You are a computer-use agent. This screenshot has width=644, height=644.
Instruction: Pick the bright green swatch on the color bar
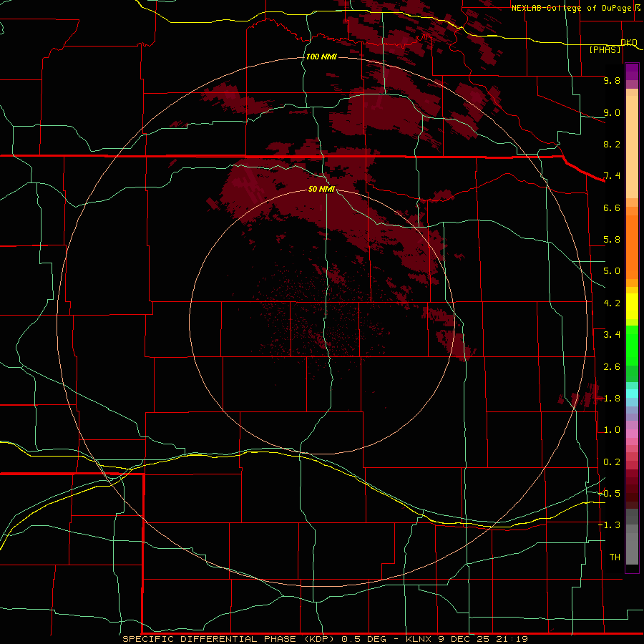pyautogui.click(x=632, y=345)
